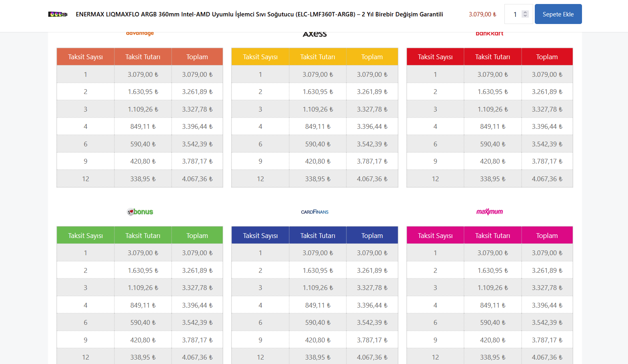
Task: Click 849,11 ₺ in the yellow Axess table
Action: [318, 126]
